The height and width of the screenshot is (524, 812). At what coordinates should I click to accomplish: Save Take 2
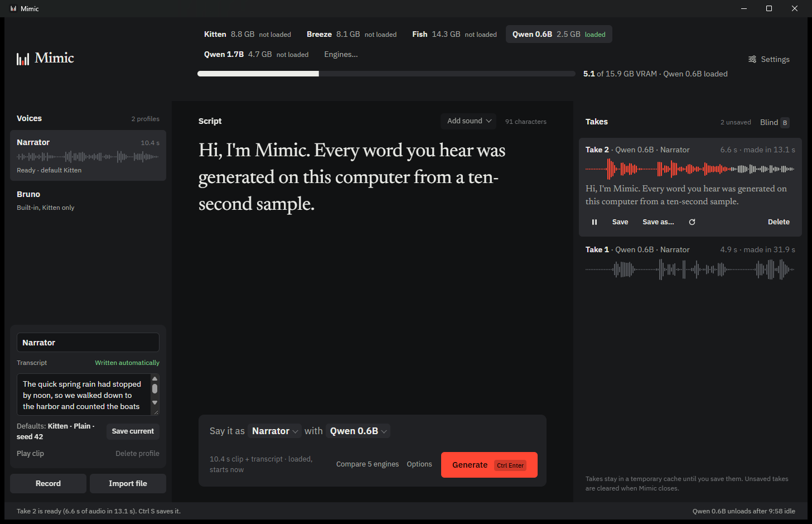click(620, 222)
